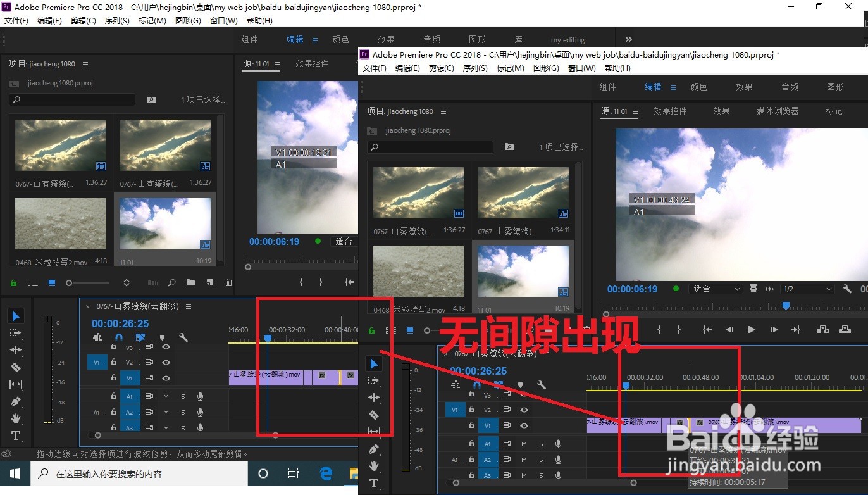Click the search field in front project panel
The width and height of the screenshot is (868, 495).
[430, 147]
